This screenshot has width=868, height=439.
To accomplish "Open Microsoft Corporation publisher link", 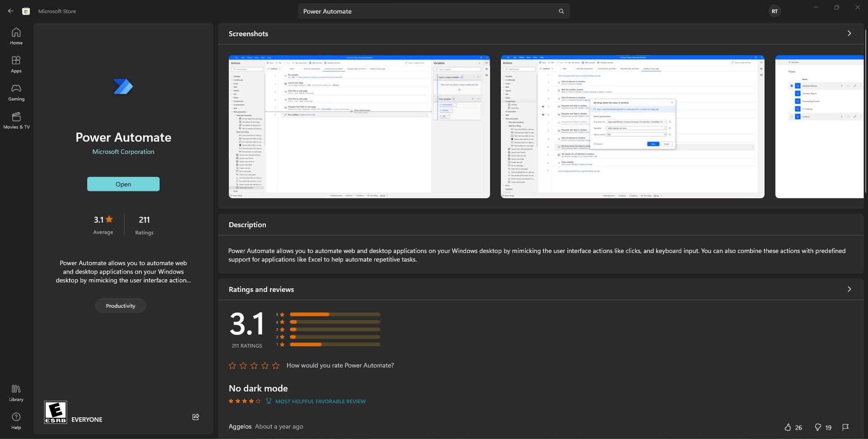I will [x=123, y=152].
